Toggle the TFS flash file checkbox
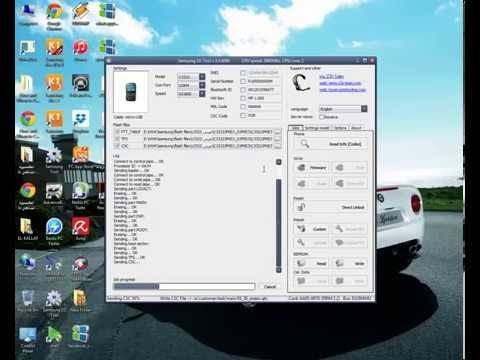This screenshot has width=480, height=360. click(117, 139)
